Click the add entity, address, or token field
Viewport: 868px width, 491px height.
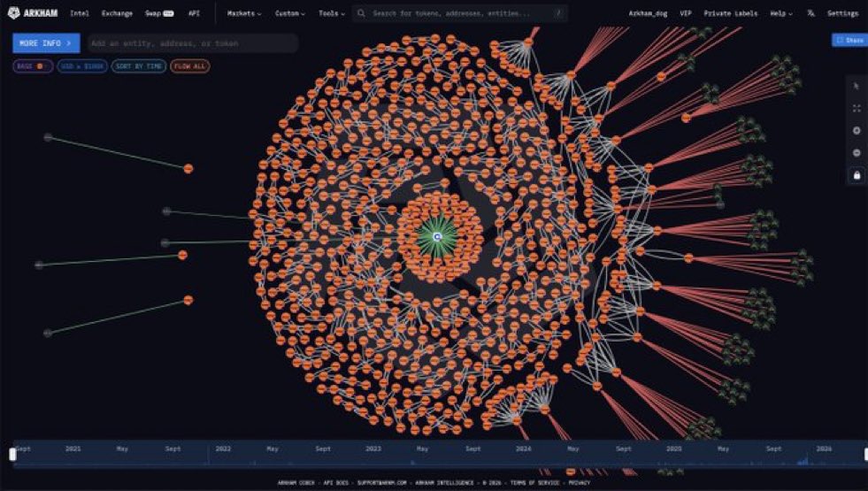pyautogui.click(x=193, y=43)
